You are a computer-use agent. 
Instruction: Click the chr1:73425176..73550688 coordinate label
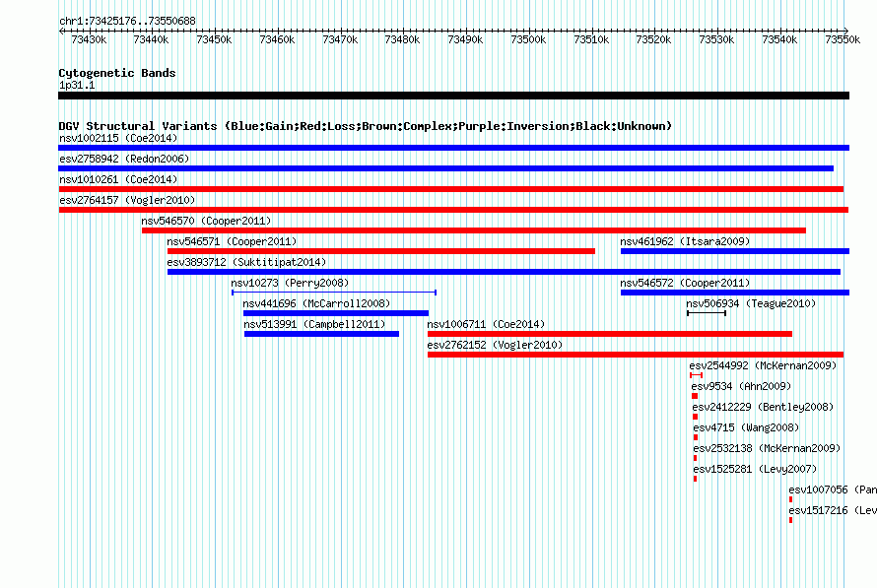[x=127, y=22]
